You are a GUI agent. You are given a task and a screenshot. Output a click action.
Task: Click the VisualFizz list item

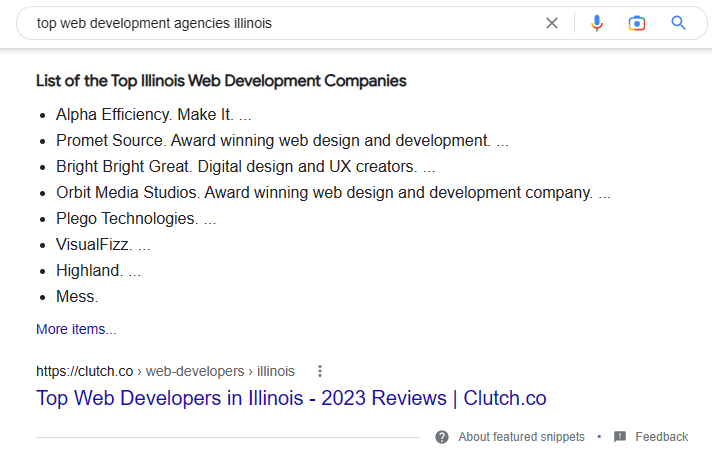[x=103, y=244]
